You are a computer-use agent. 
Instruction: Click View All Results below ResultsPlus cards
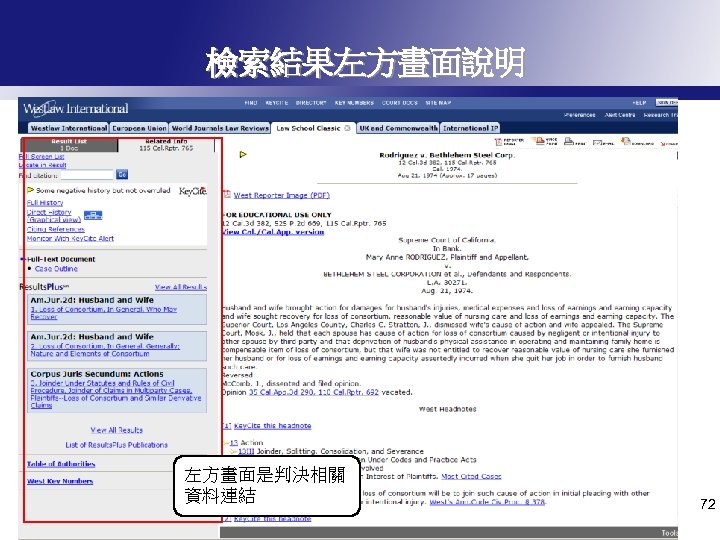(x=117, y=430)
